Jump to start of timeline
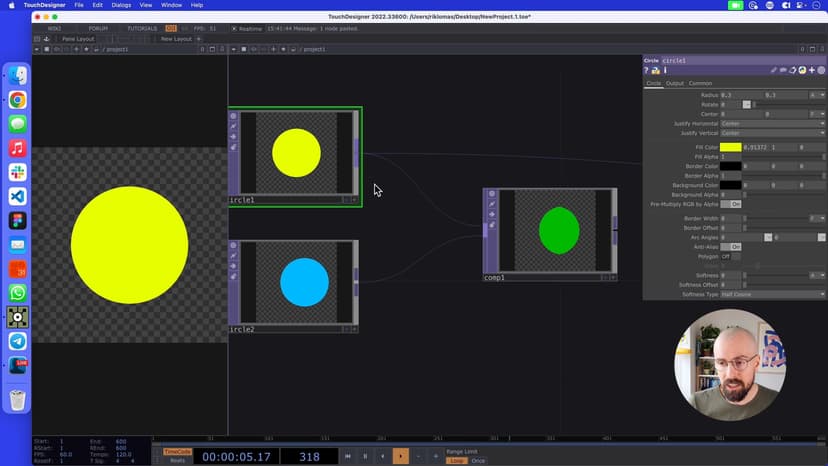 point(348,456)
